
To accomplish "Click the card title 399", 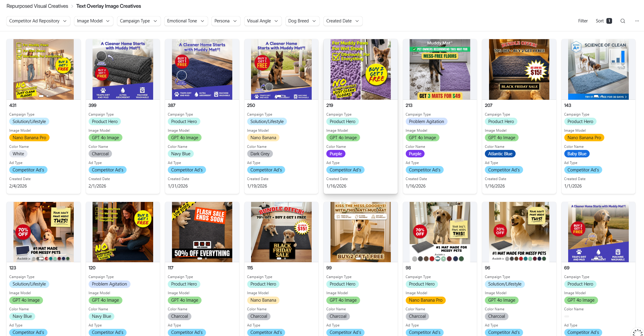I will (93, 105).
